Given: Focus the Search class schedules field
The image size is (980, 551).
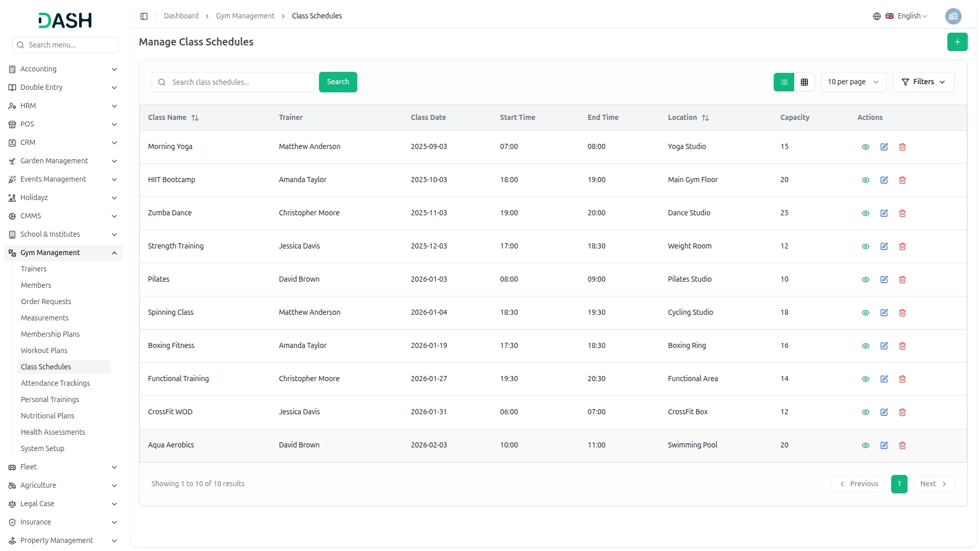Looking at the screenshot, I should point(240,82).
